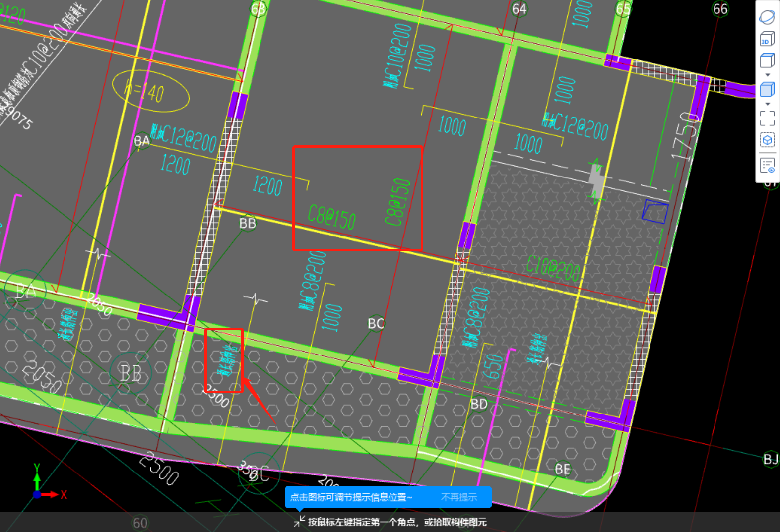Activate the zoom-to-fit dashed frame icon

pyautogui.click(x=767, y=118)
